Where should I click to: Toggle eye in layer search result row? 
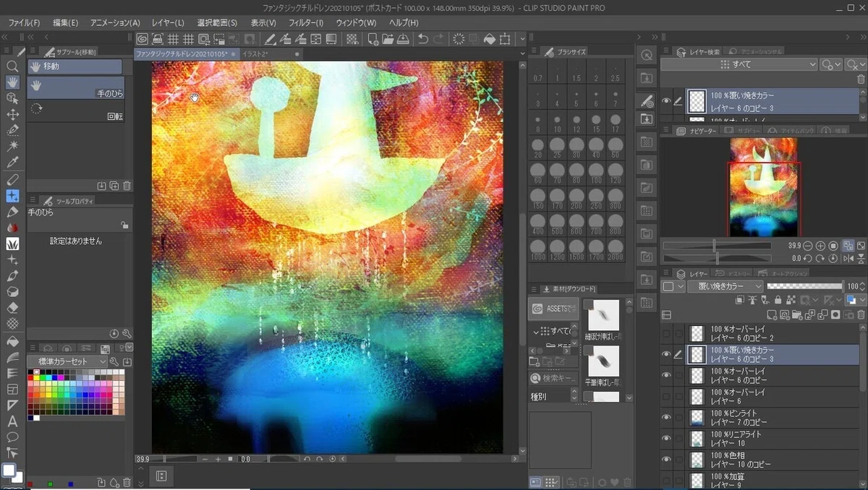coord(666,101)
